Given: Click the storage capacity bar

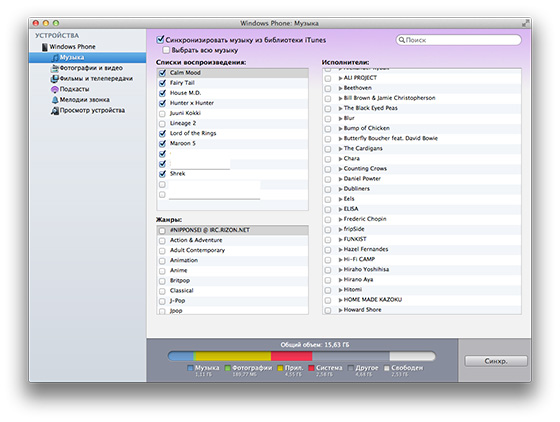Looking at the screenshot, I should point(302,356).
